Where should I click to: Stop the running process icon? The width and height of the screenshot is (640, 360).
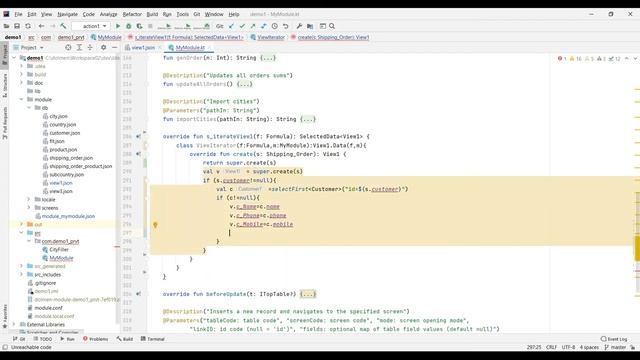tap(150, 26)
